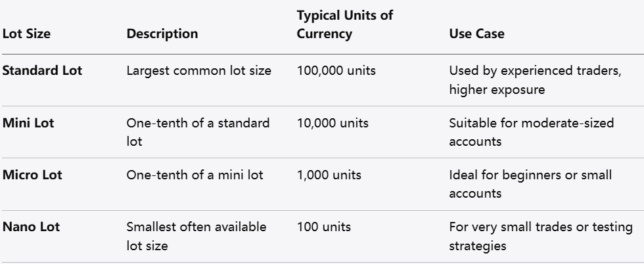This screenshot has width=644, height=264.
Task: Click the 100,000 units value
Action: 336,70
